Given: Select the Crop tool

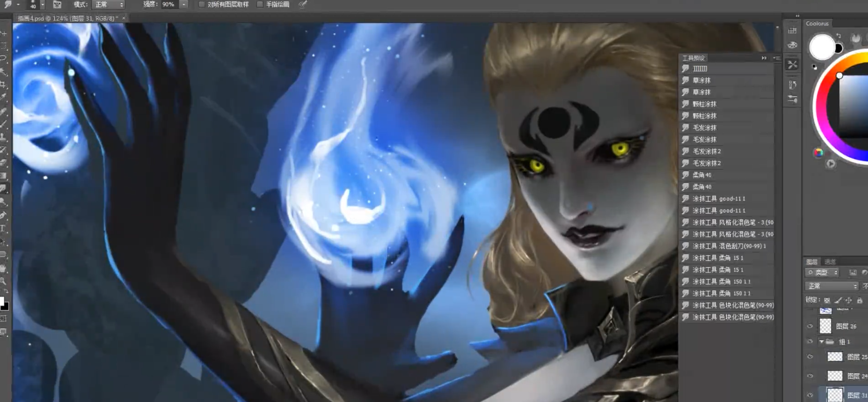Looking at the screenshot, I should (4, 84).
